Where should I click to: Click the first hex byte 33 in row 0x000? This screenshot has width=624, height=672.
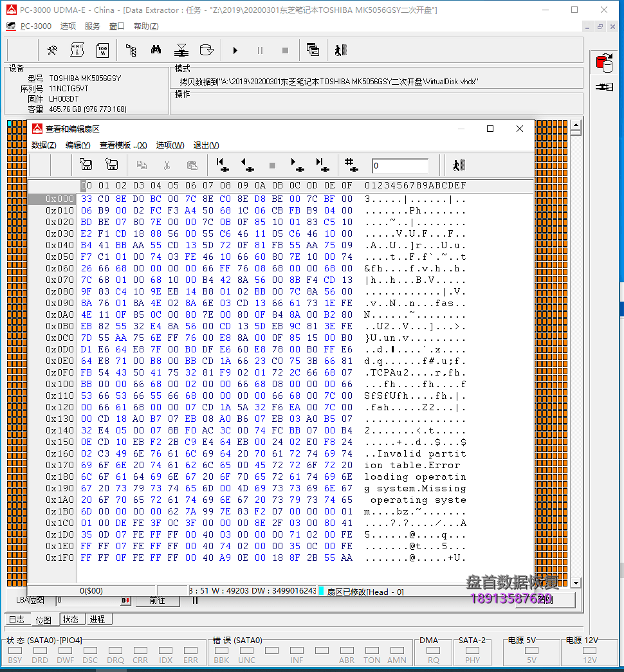coord(86,199)
